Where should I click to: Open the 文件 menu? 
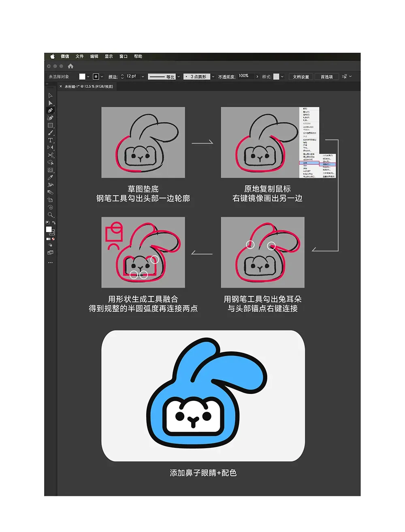[x=79, y=56]
